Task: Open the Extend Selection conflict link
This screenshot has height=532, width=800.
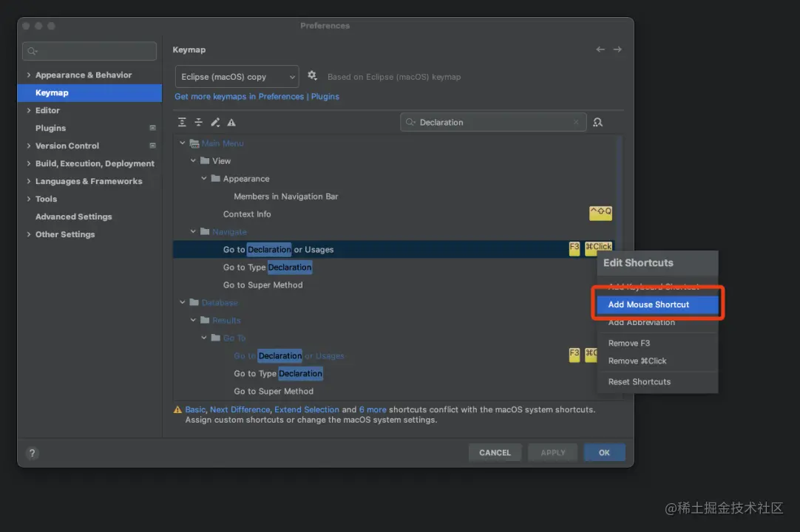Action: (x=307, y=409)
